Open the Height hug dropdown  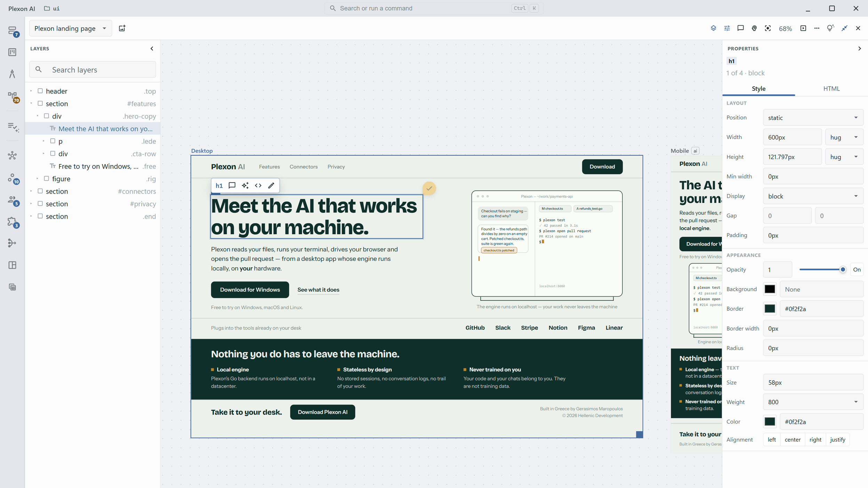pyautogui.click(x=844, y=157)
